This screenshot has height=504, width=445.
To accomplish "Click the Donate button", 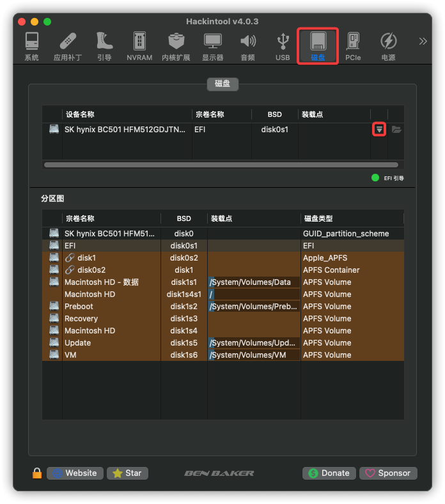I will (329, 473).
